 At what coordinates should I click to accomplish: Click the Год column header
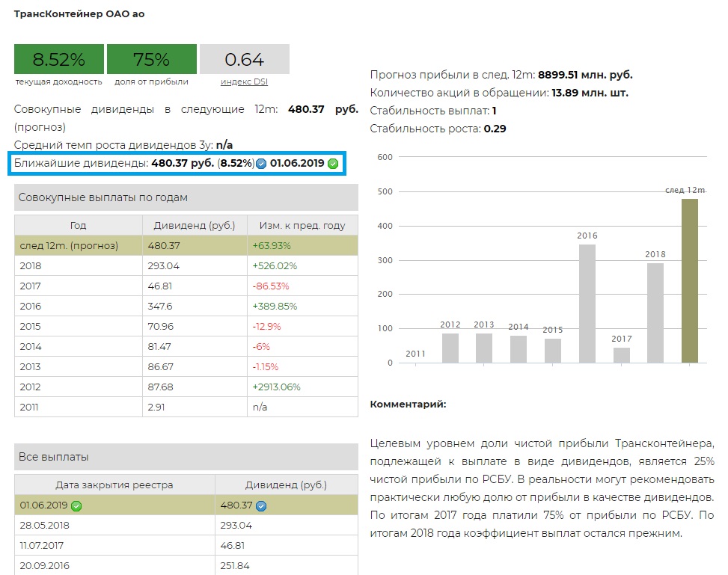pyautogui.click(x=79, y=225)
